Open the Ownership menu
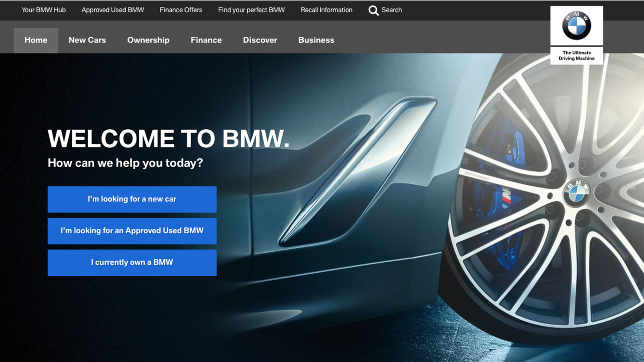 (x=148, y=40)
